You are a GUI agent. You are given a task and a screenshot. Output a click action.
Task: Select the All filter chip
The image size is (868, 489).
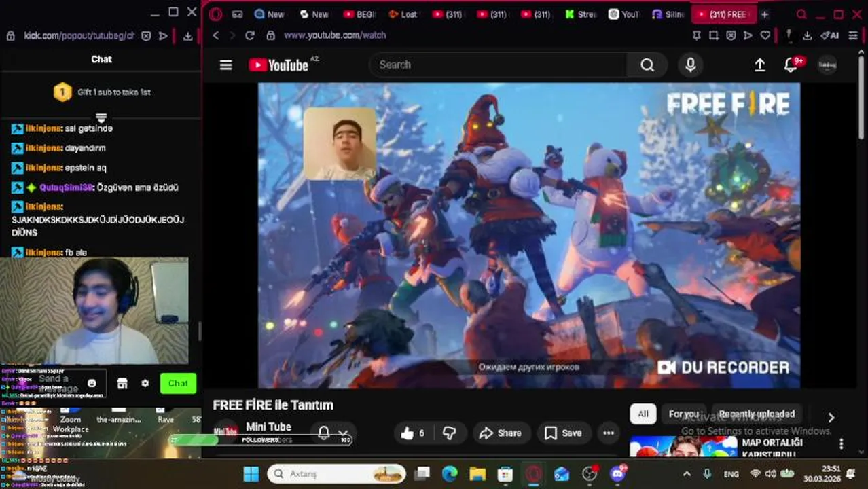(x=643, y=414)
